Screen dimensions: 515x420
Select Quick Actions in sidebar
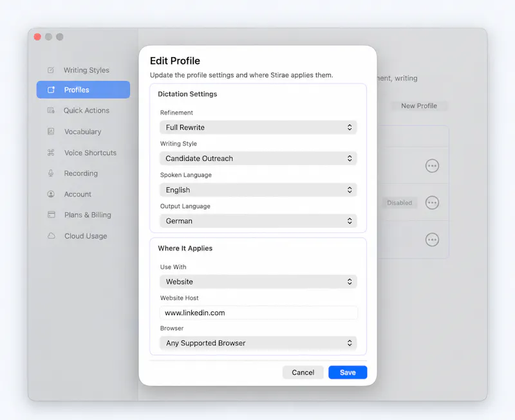[84, 111]
